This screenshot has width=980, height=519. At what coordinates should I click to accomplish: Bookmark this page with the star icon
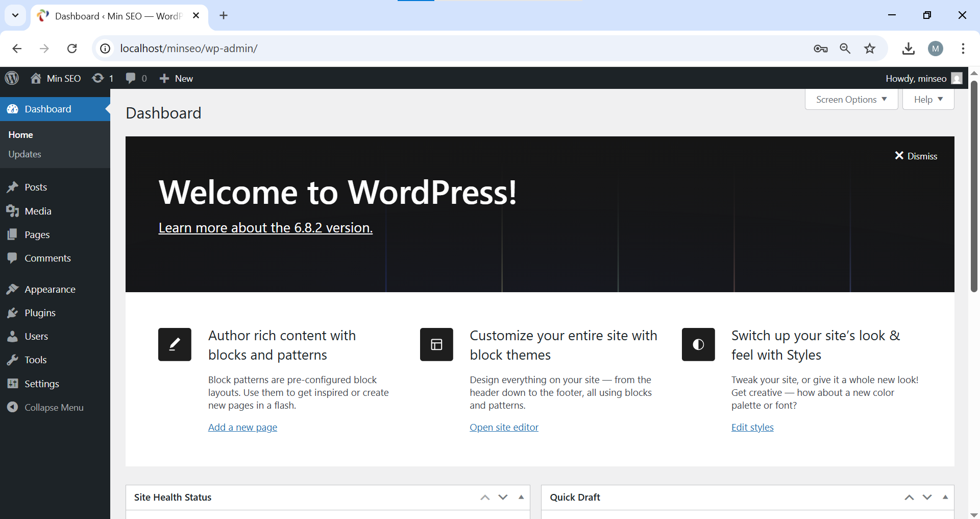pos(870,49)
